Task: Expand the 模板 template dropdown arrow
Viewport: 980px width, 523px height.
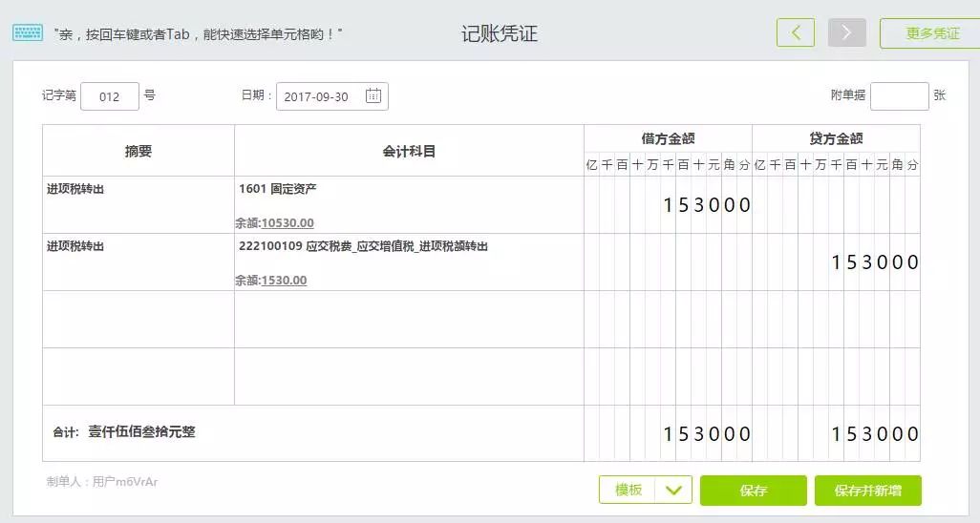Action: click(673, 491)
